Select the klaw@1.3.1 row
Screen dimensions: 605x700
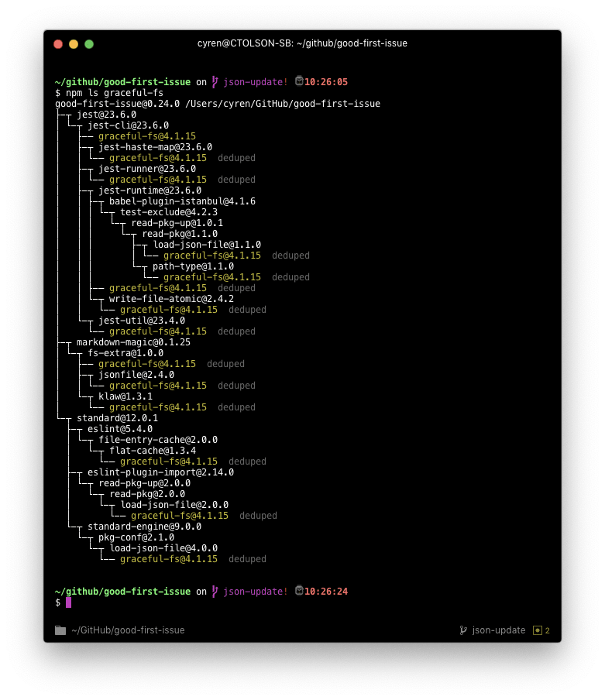[125, 396]
